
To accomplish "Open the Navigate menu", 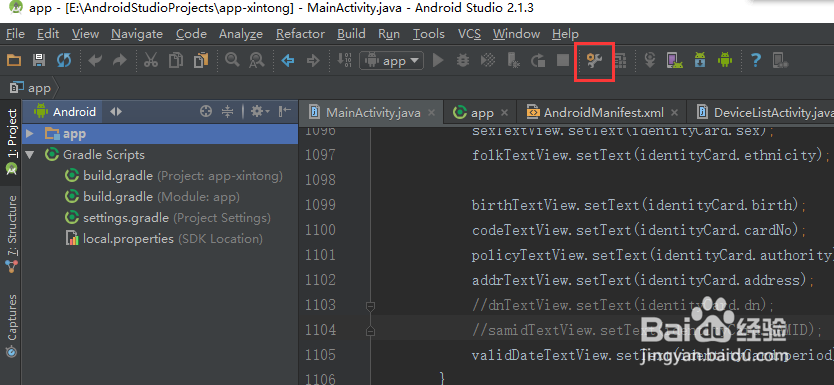I will coord(137,34).
